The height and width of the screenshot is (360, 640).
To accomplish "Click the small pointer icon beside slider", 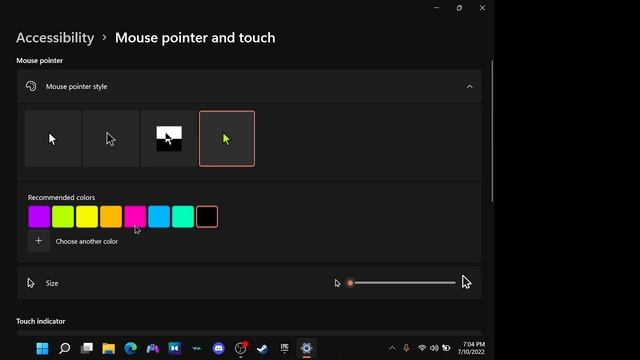I will coord(337,283).
